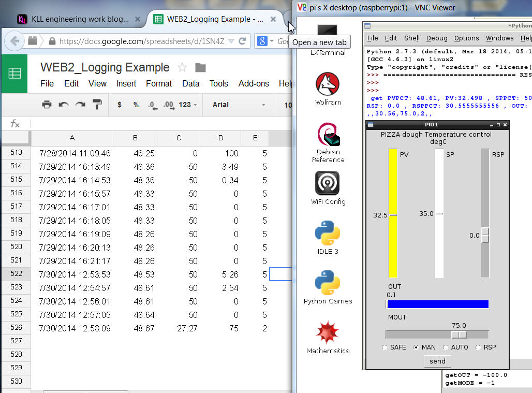The width and height of the screenshot is (532, 393).
Task: Click the print icon in Sheets toolbar
Action: (x=47, y=105)
